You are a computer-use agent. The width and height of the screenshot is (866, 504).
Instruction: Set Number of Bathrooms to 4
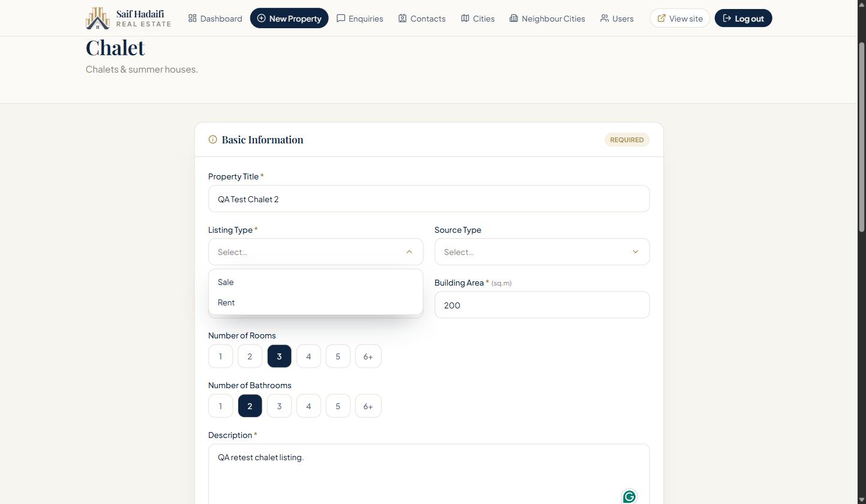tap(308, 406)
